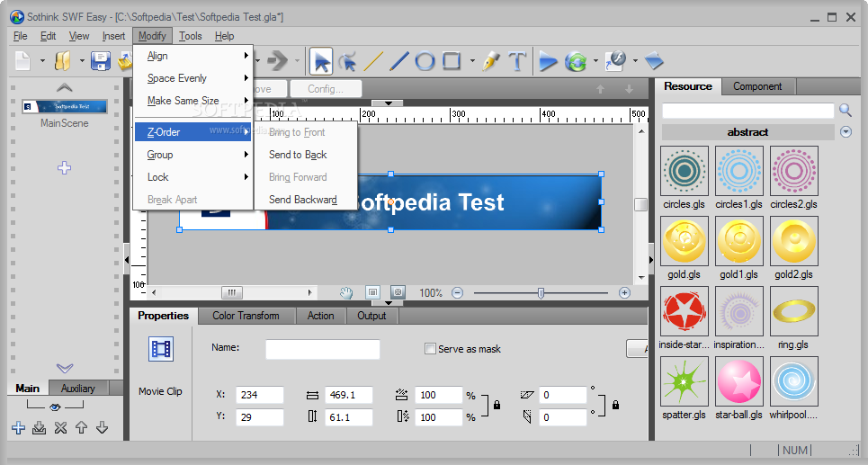Select the MainScene thumbnail
868x465 pixels.
coord(64,106)
